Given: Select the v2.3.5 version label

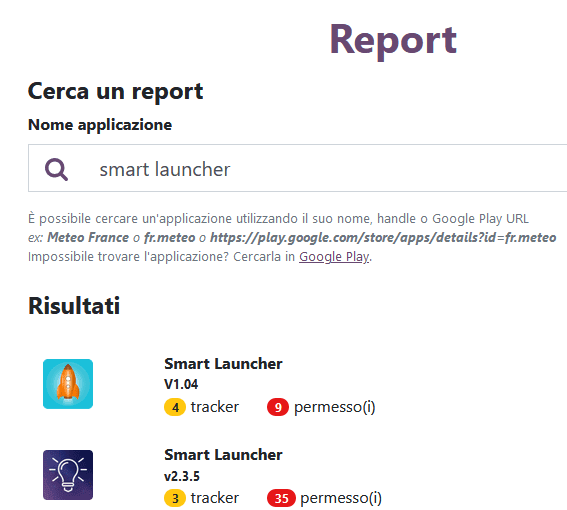Looking at the screenshot, I should tap(182, 476).
